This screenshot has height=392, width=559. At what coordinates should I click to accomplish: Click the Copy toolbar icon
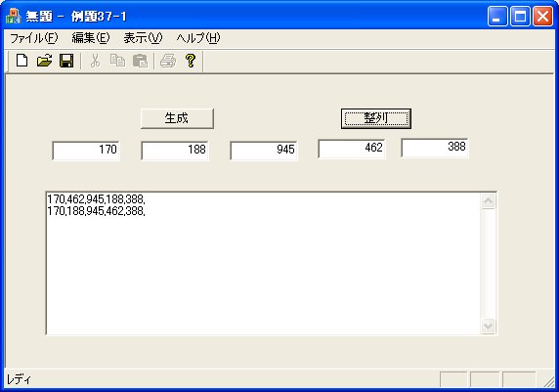tap(117, 61)
